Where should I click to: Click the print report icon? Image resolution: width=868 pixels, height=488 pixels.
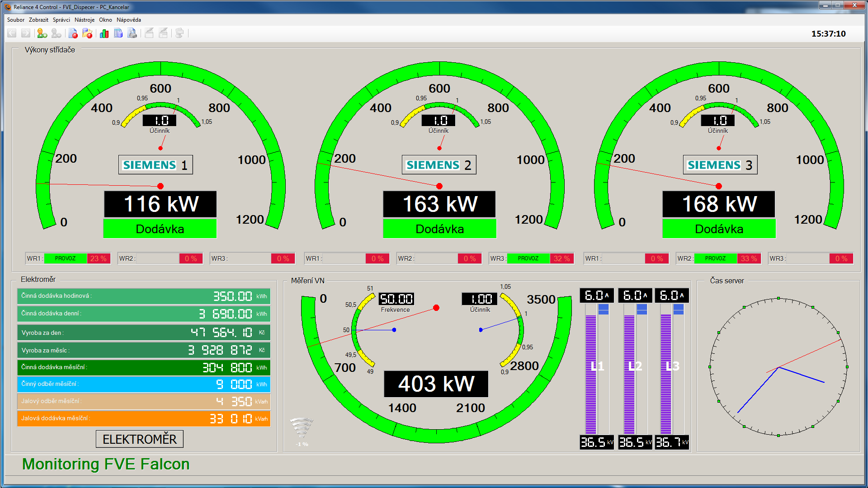point(132,33)
